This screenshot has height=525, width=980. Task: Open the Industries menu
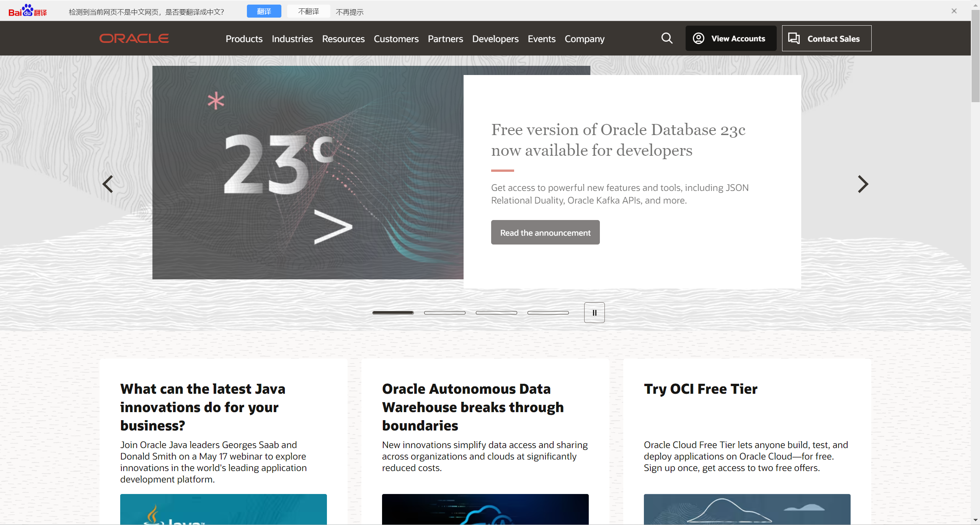[292, 39]
